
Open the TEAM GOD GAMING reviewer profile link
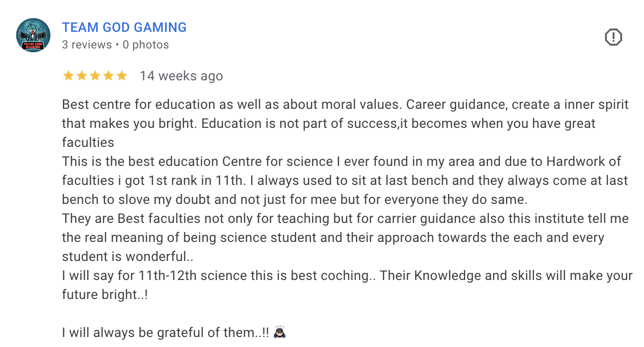click(x=124, y=28)
